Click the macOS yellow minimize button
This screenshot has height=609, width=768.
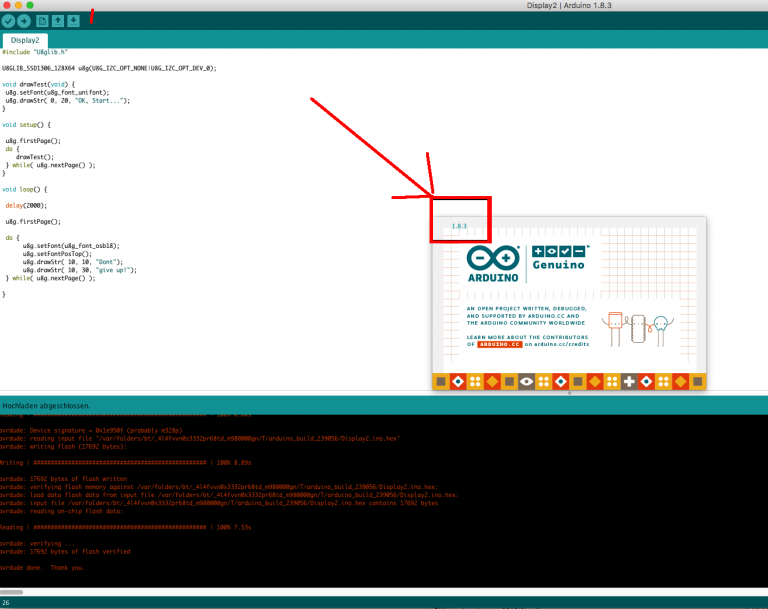point(19,5)
